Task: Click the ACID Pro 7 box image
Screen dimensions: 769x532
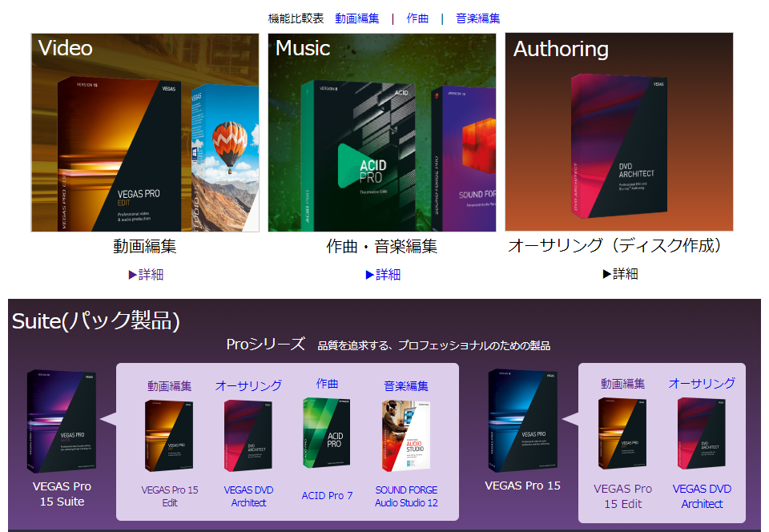Action: tap(327, 433)
